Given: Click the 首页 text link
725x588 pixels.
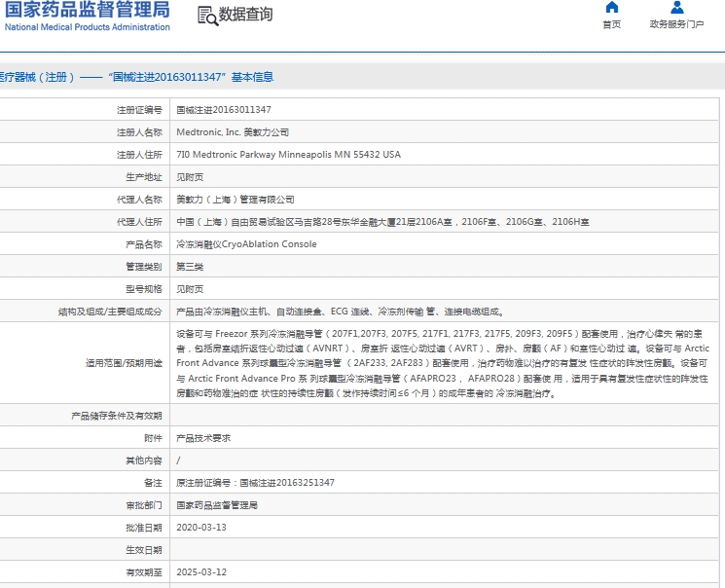Looking at the screenshot, I should click(612, 24).
